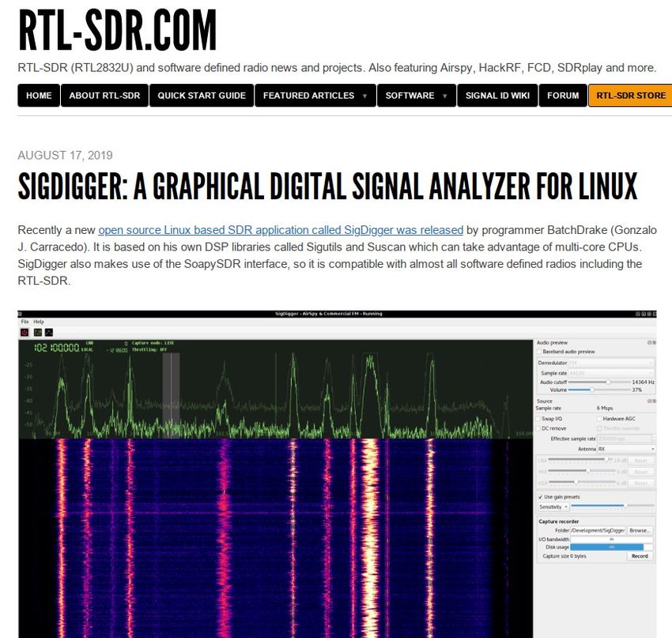Click the gain preset slider beside Sensitivity
This screenshot has height=638, width=672.
click(613, 506)
